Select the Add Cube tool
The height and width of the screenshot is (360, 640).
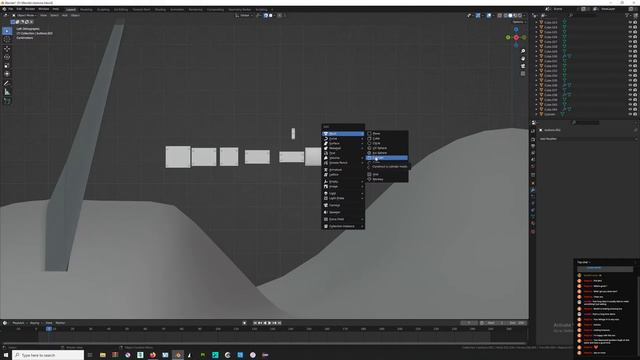pos(7,100)
